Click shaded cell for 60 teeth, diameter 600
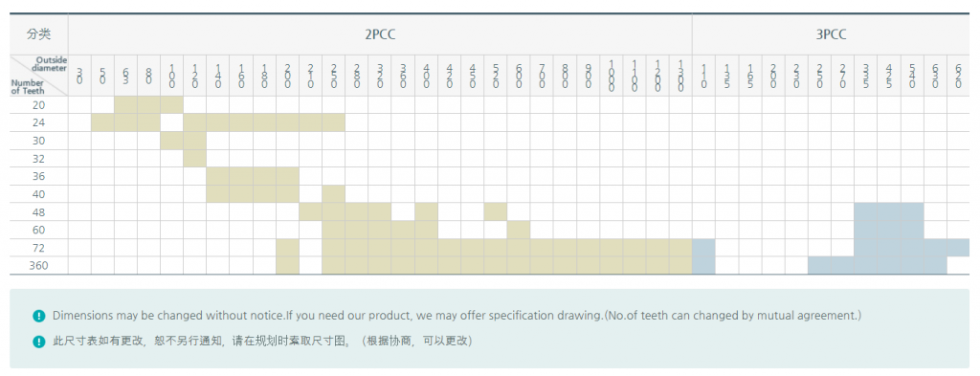Viewport: 980px width, 376px height. coord(519,230)
